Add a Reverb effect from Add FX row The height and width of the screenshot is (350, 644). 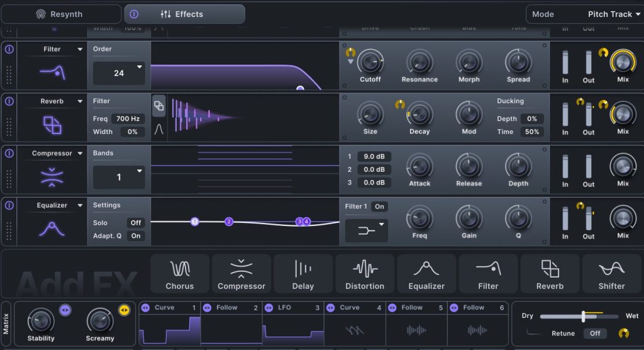(550, 274)
